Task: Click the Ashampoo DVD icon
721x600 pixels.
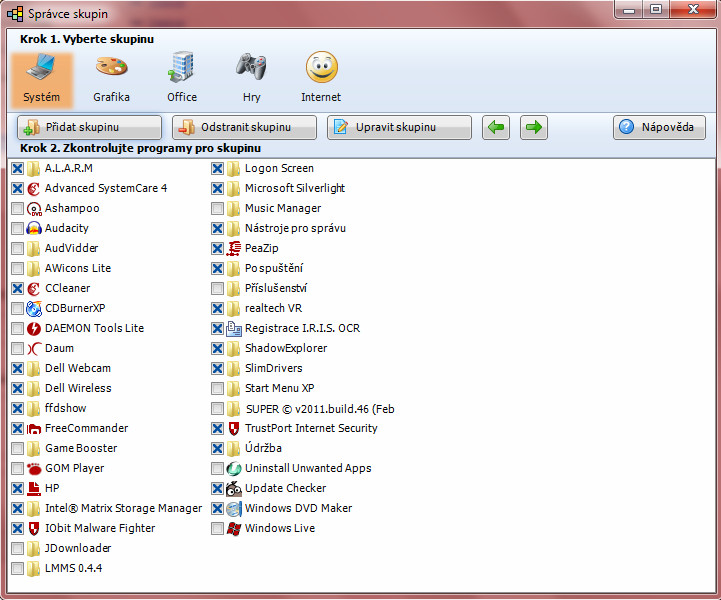Action: pos(34,209)
